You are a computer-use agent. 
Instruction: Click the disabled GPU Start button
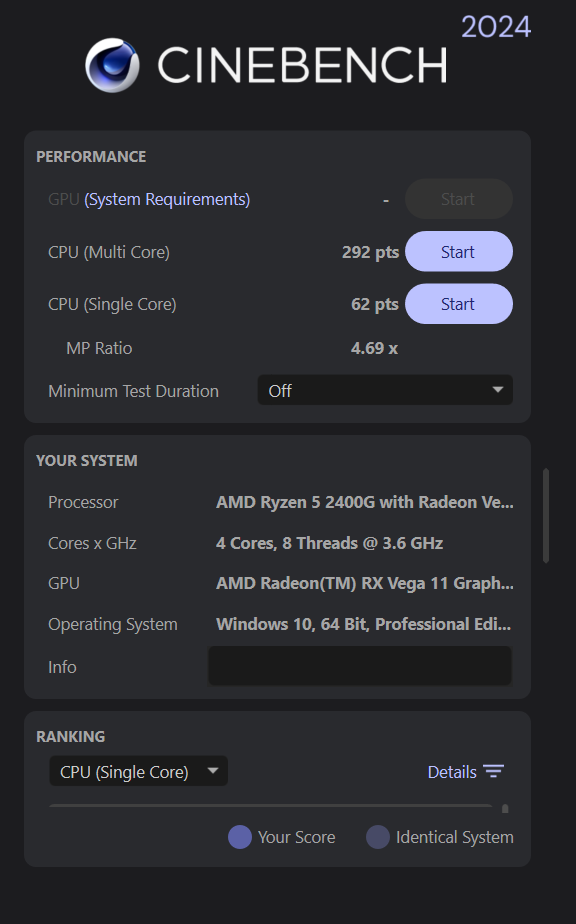[458, 199]
